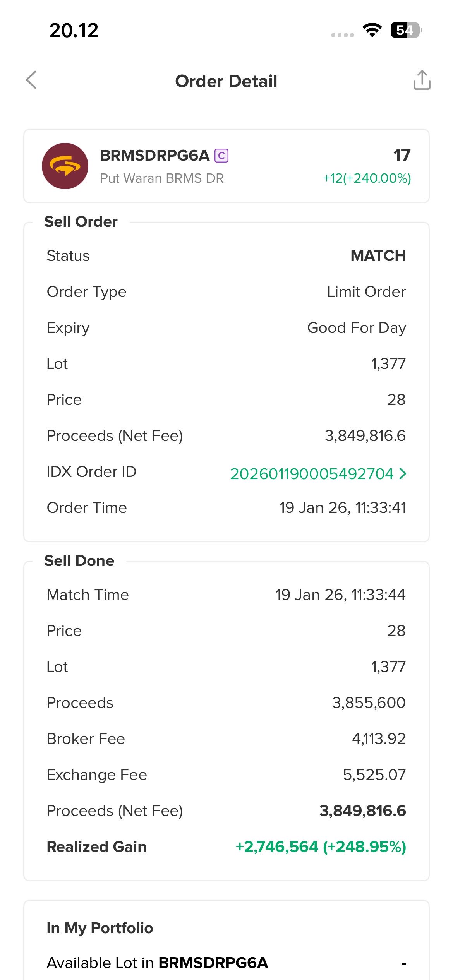Open the IDX Order ID link
Viewport: 453px width, 980px height.
coord(312,473)
